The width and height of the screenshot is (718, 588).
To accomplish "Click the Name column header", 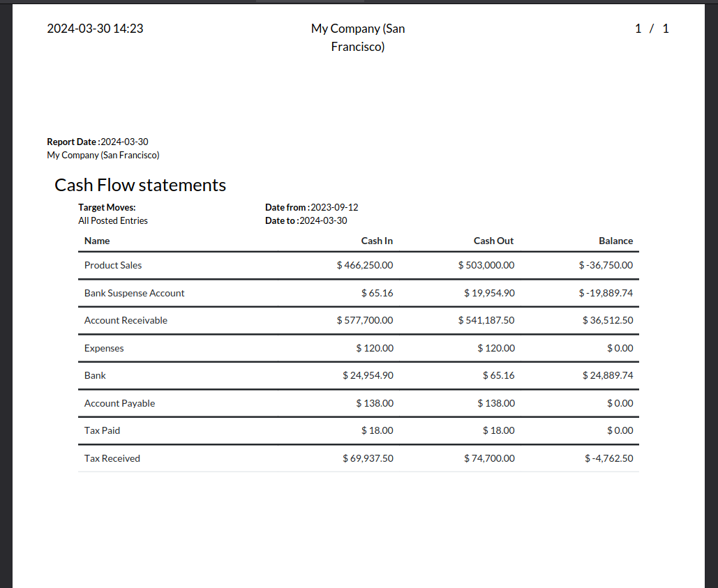I will 97,241.
